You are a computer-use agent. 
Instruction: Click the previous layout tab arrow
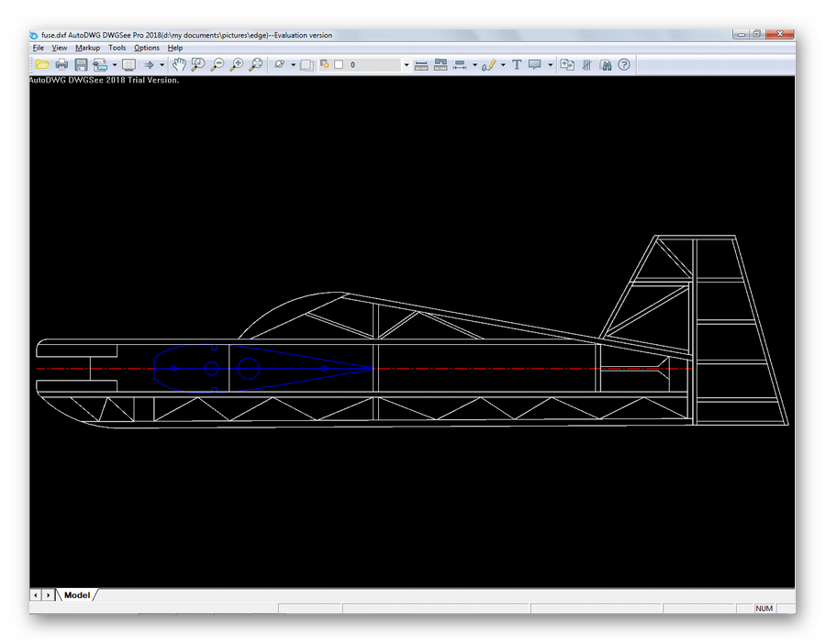click(36, 595)
